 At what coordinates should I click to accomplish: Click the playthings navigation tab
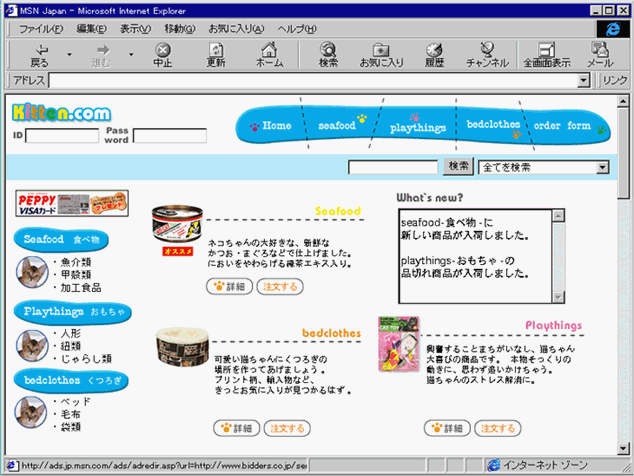(417, 128)
